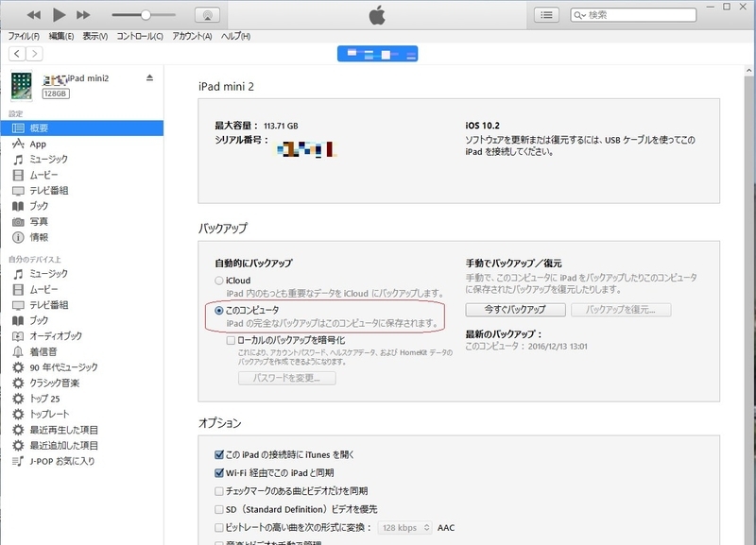The width and height of the screenshot is (756, 545).
Task: Click the fast-forward button
Action: click(x=83, y=15)
